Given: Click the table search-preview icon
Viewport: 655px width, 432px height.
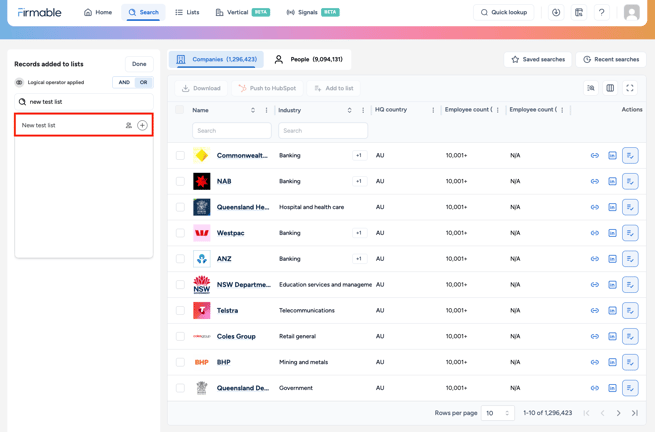Looking at the screenshot, I should (x=591, y=88).
